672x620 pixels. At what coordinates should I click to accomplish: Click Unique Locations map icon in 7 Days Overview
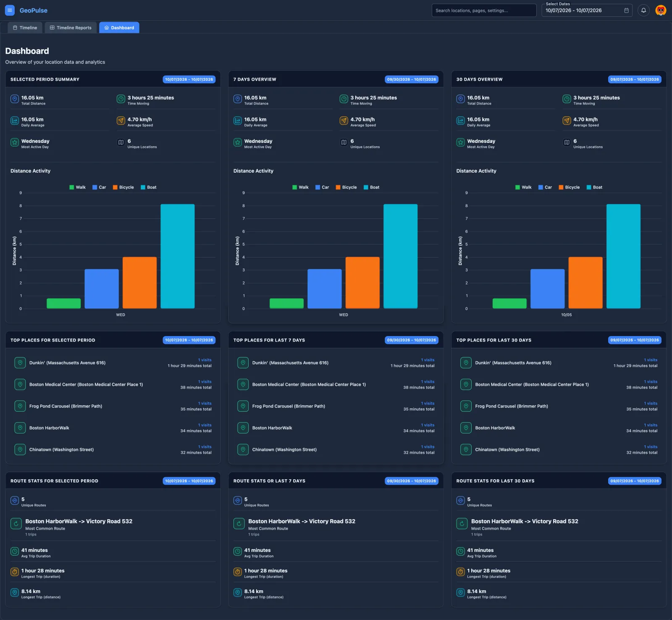coord(344,143)
